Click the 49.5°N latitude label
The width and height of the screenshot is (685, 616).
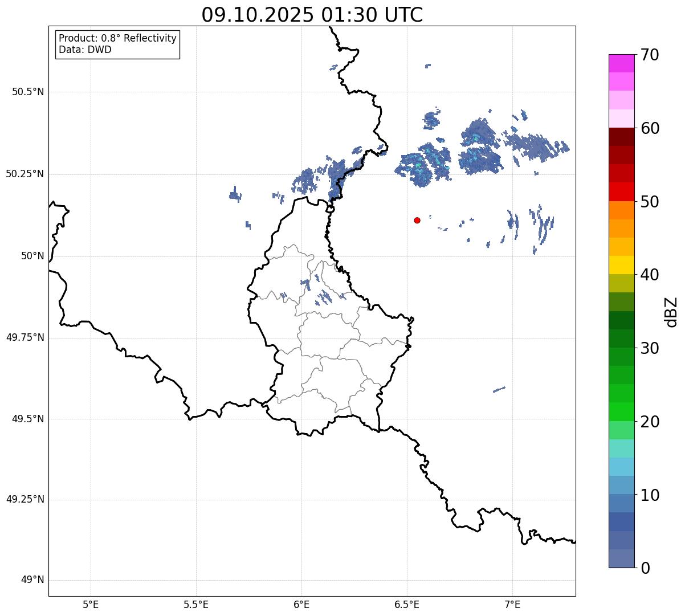click(x=28, y=419)
